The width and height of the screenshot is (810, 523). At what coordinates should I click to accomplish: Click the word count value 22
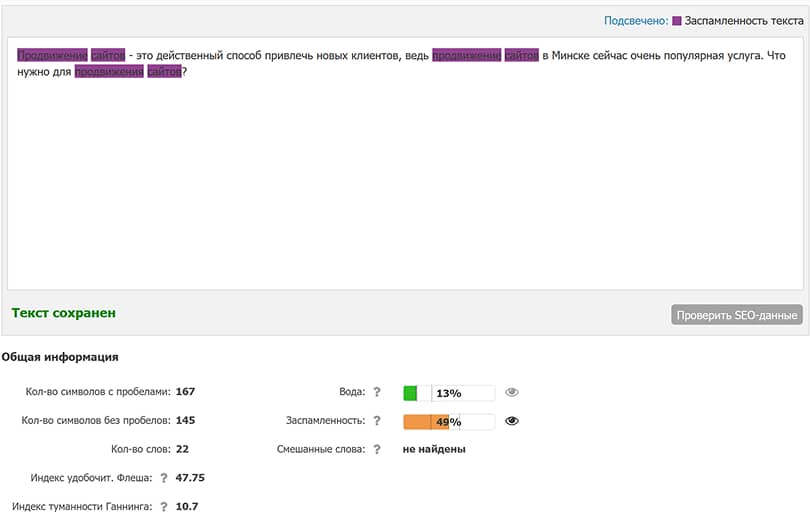pyautogui.click(x=182, y=449)
